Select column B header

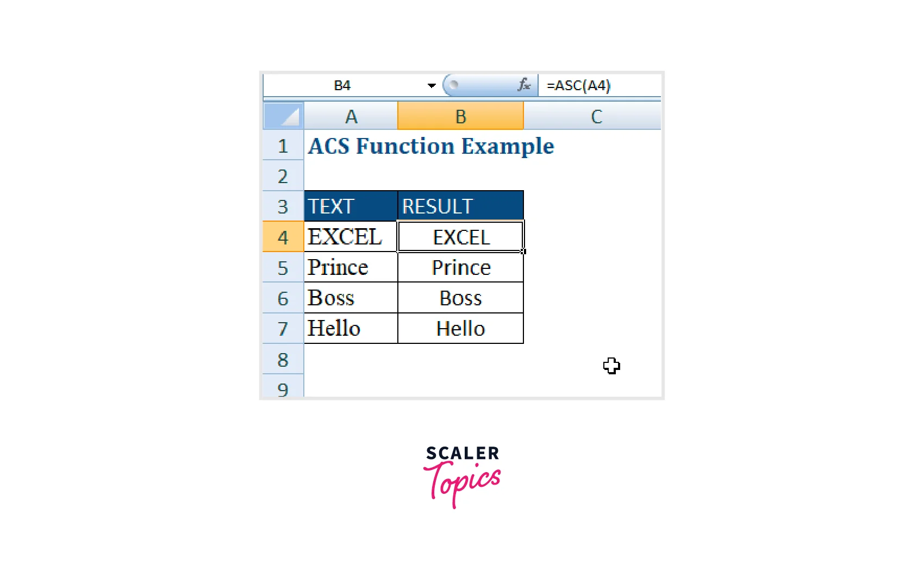click(460, 116)
